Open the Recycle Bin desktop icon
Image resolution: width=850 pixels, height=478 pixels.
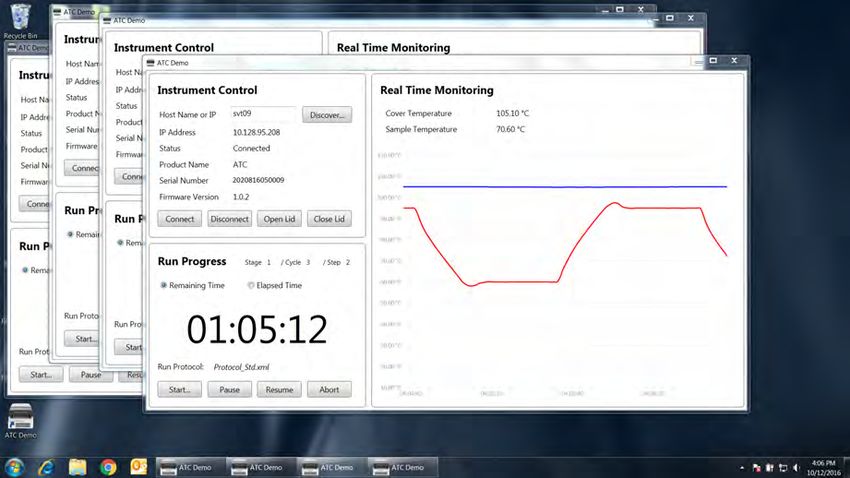click(x=20, y=21)
